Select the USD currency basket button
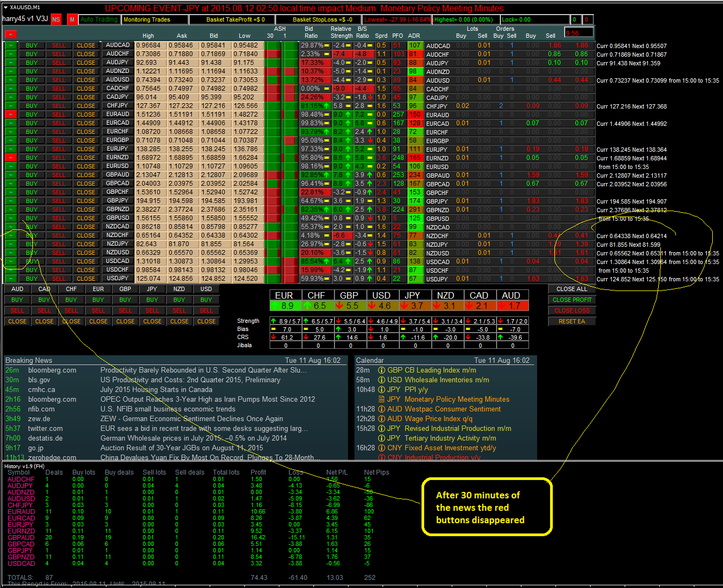 (x=206, y=289)
